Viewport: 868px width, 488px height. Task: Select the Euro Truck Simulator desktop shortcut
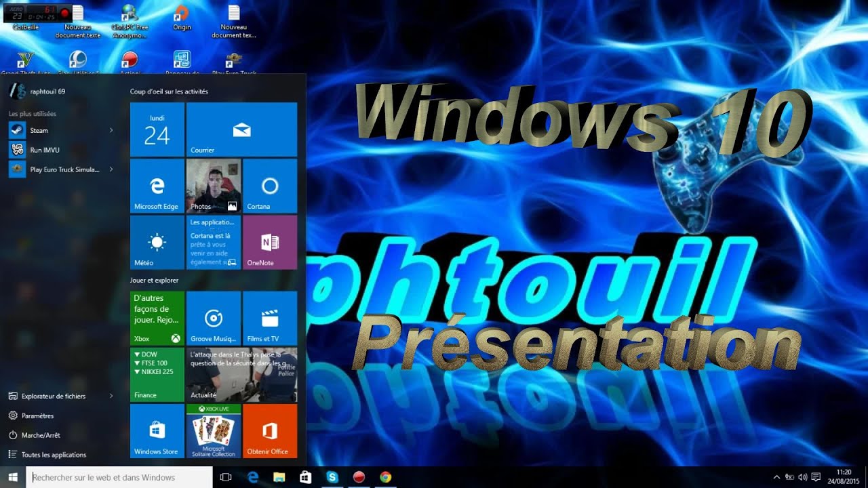[234, 63]
